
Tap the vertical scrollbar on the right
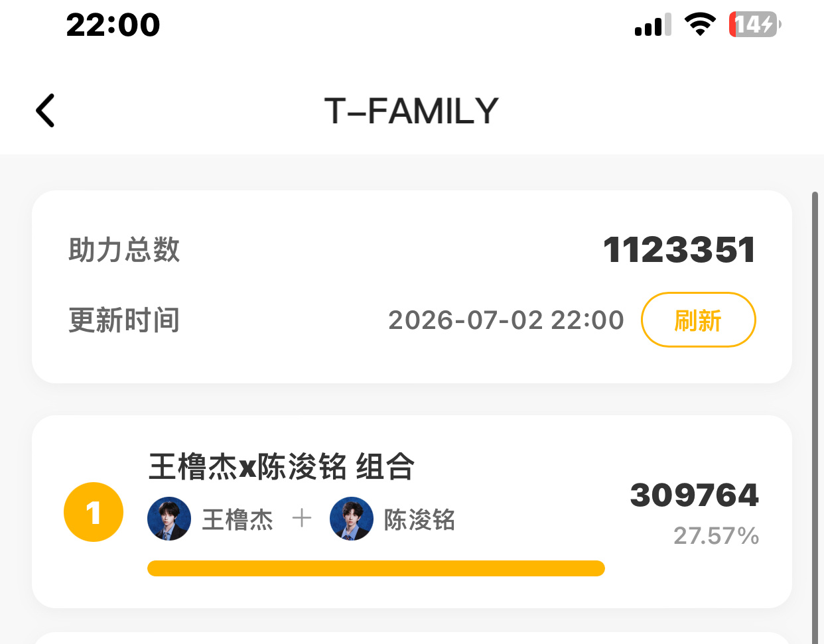point(815,418)
